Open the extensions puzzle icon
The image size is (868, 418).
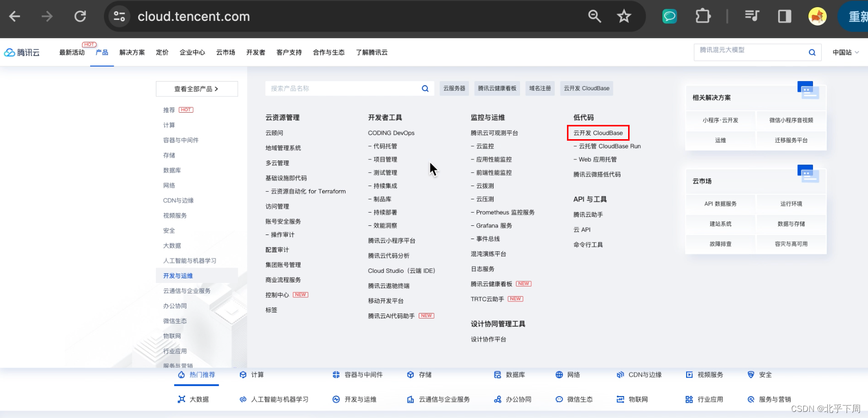click(x=703, y=16)
